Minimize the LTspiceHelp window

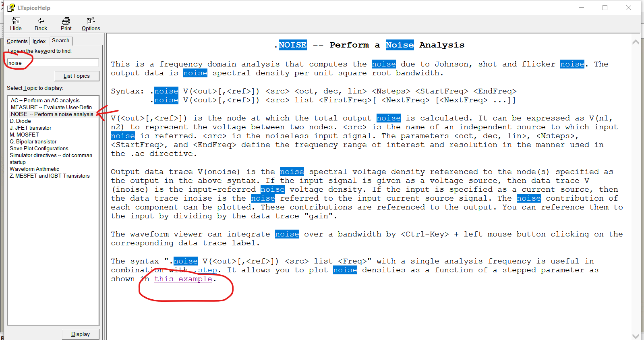tap(582, 8)
